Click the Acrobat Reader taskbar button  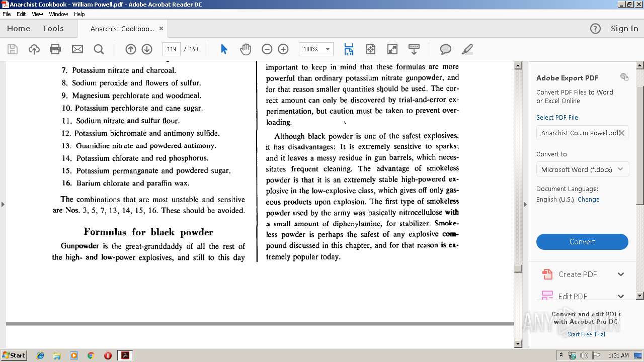tap(125, 355)
